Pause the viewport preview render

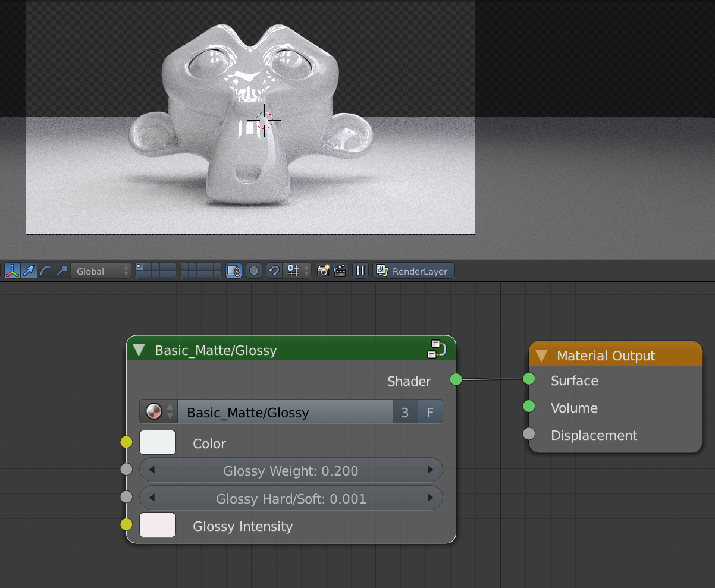(x=360, y=271)
